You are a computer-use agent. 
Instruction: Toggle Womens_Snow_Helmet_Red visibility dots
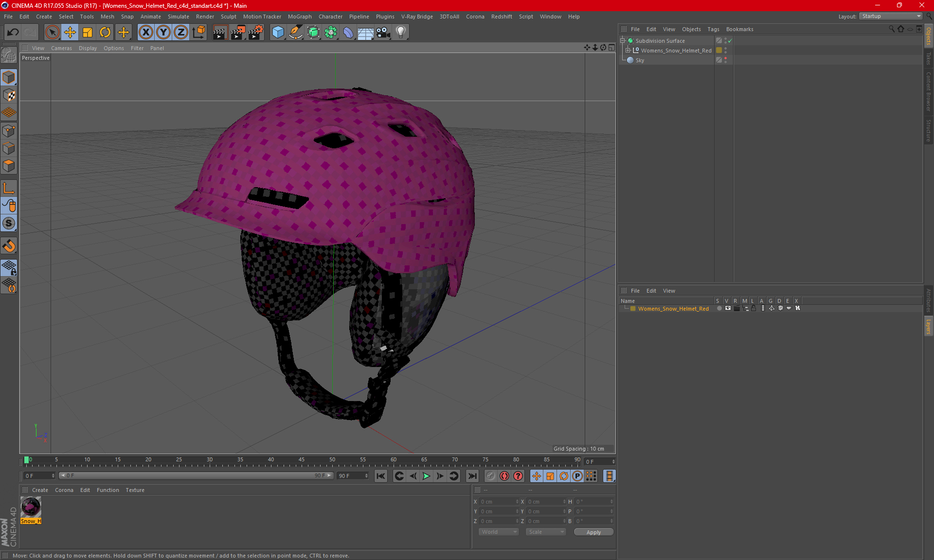click(x=725, y=50)
